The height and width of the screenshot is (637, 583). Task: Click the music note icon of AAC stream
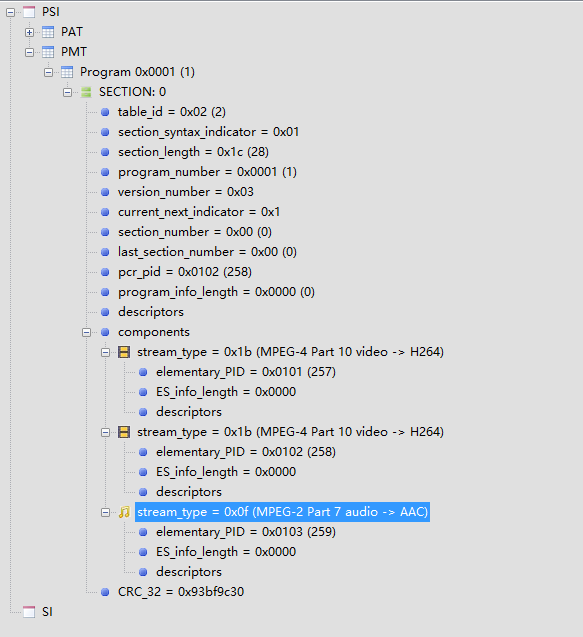(124, 512)
